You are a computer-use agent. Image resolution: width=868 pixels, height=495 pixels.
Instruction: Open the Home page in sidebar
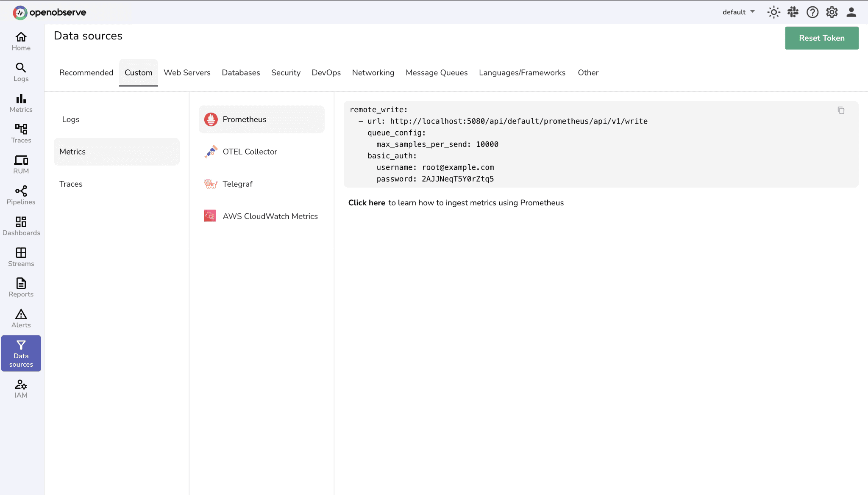pyautogui.click(x=21, y=41)
